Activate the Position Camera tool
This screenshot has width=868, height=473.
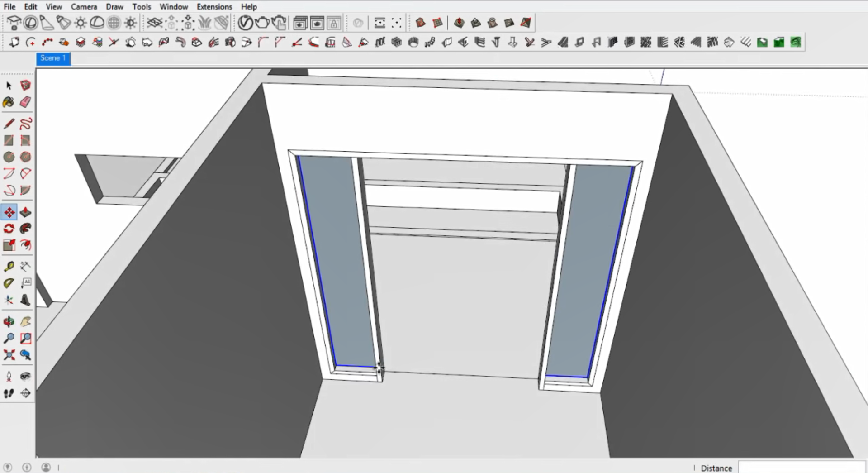tap(9, 377)
